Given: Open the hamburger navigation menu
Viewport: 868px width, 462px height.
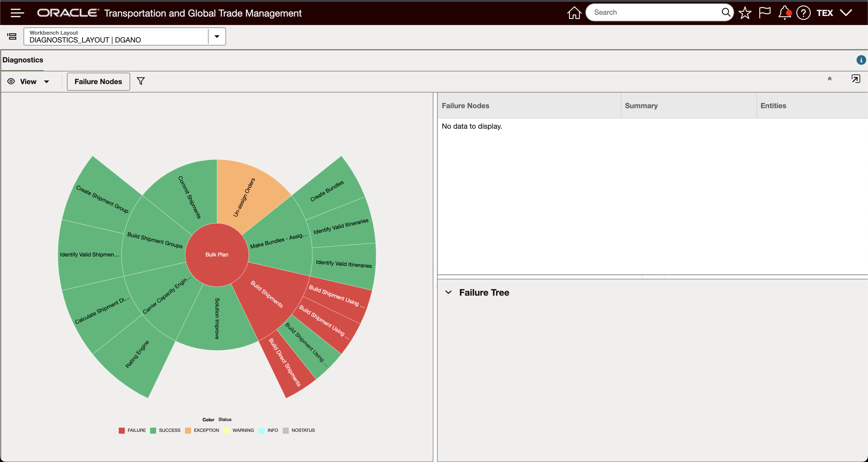Looking at the screenshot, I should click(17, 13).
